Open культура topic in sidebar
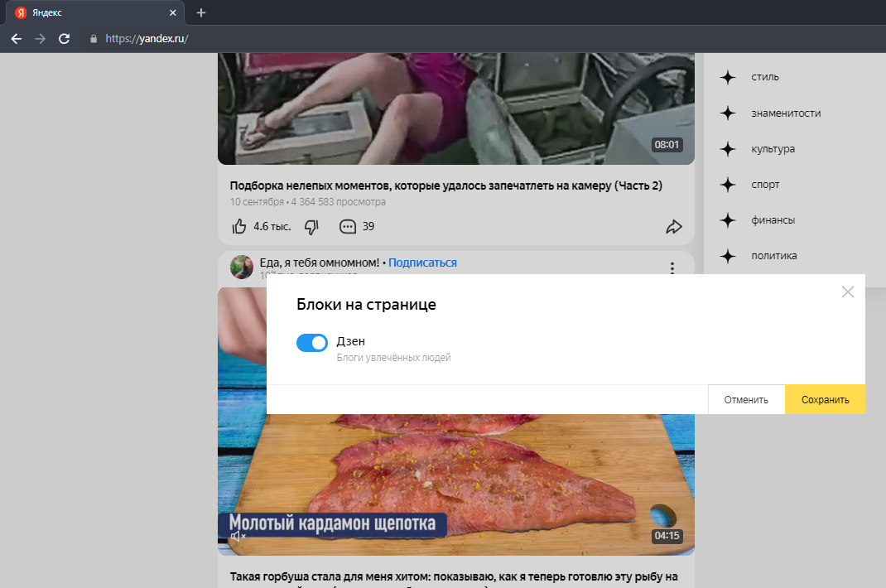Viewport: 886px width, 588px height. point(773,149)
